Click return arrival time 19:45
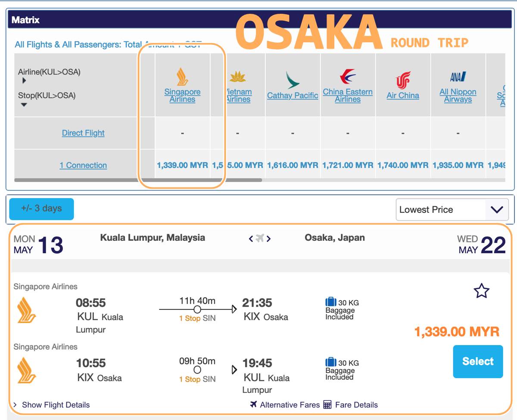The width and height of the screenshot is (517, 420). (257, 363)
